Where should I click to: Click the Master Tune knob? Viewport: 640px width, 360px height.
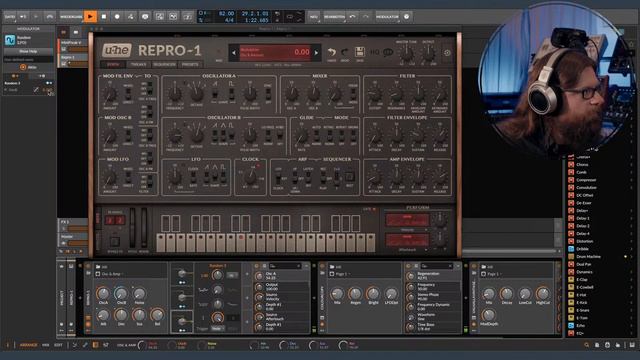(406, 53)
